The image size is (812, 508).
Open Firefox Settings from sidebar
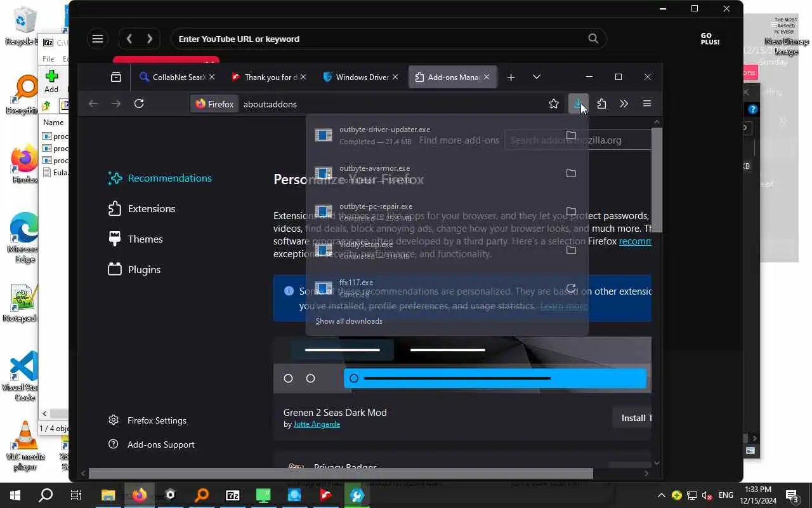147,420
